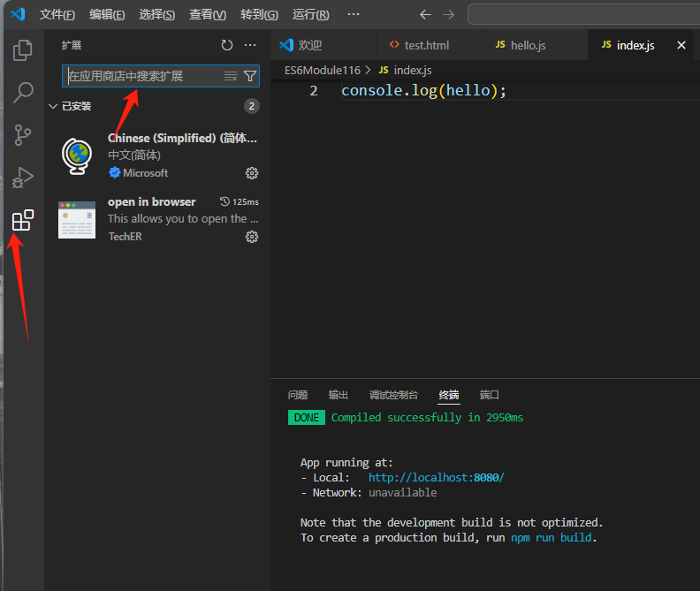Open the Run and Debug view
Screen dimensions: 700x591
[22, 178]
